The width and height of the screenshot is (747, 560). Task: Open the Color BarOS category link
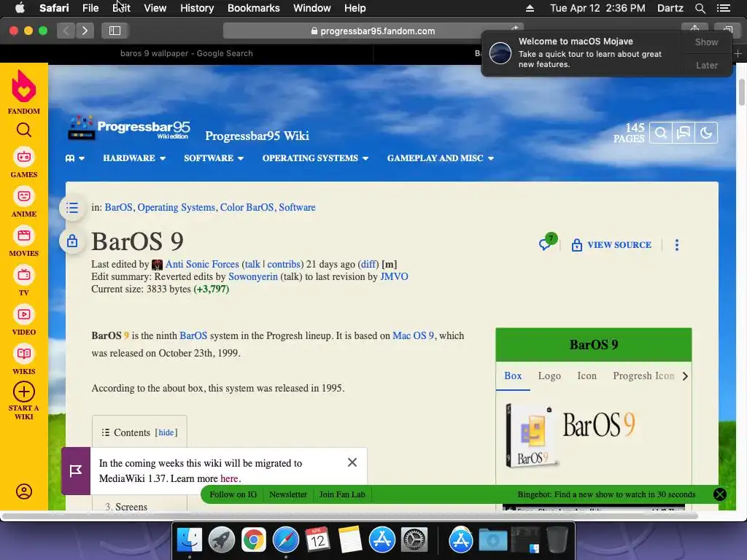tap(247, 207)
